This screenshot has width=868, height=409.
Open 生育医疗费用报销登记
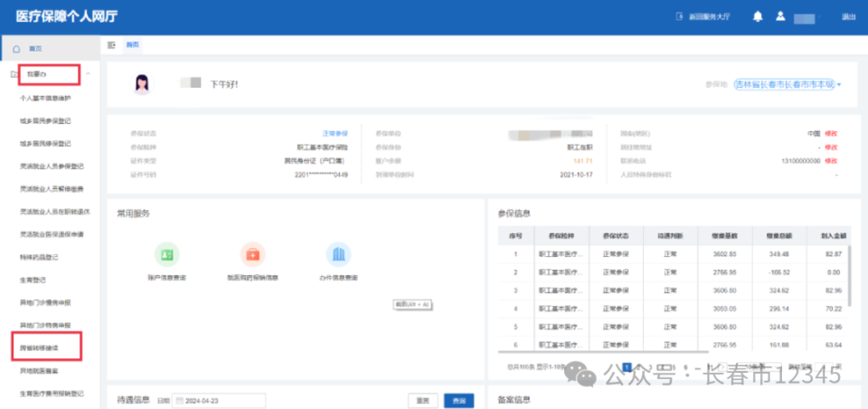tap(52, 394)
